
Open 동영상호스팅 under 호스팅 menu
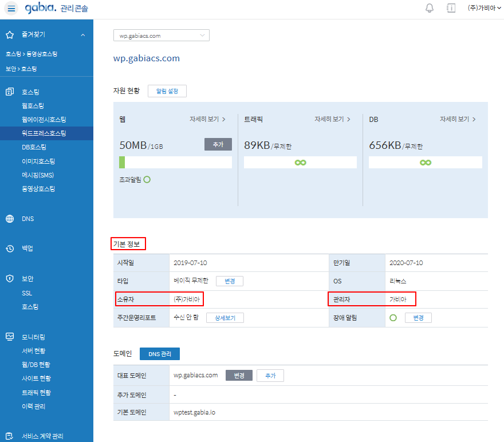point(38,189)
